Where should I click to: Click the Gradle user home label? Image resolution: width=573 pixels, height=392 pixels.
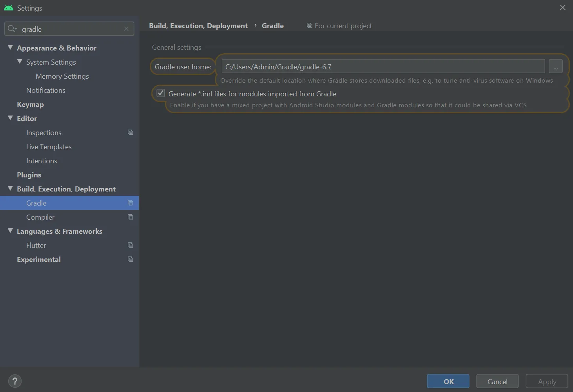tap(183, 67)
